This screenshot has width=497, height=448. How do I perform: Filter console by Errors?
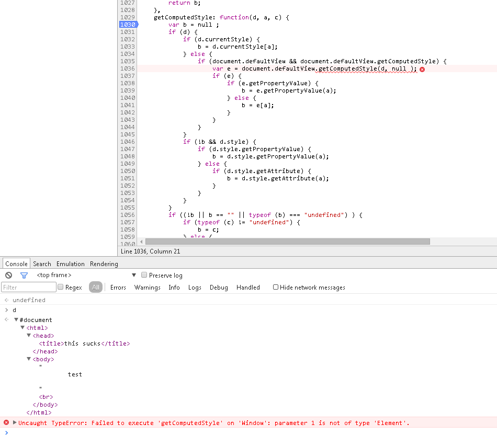click(x=118, y=287)
